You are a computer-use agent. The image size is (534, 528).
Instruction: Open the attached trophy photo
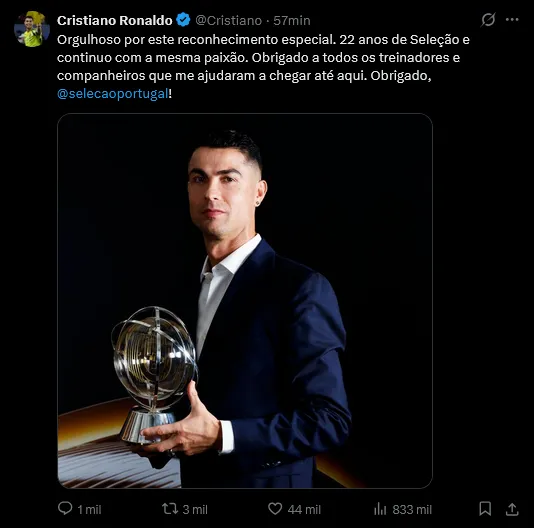pos(245,301)
